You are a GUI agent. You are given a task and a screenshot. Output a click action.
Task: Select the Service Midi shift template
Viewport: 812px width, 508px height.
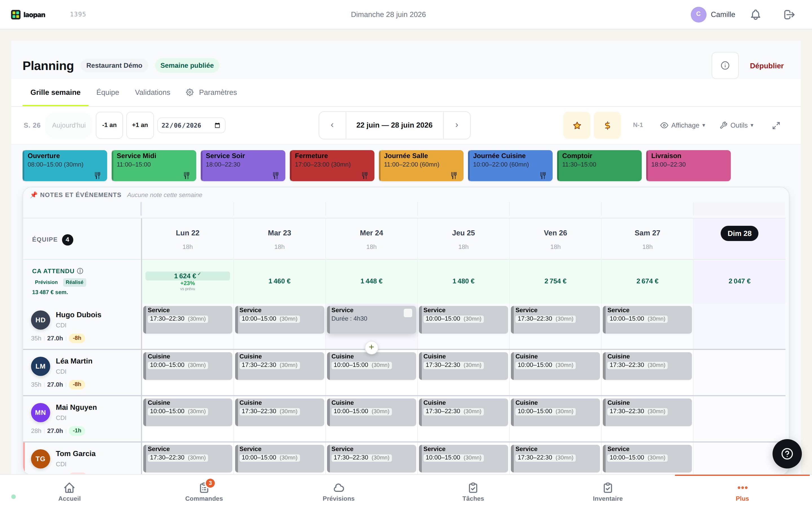154,166
